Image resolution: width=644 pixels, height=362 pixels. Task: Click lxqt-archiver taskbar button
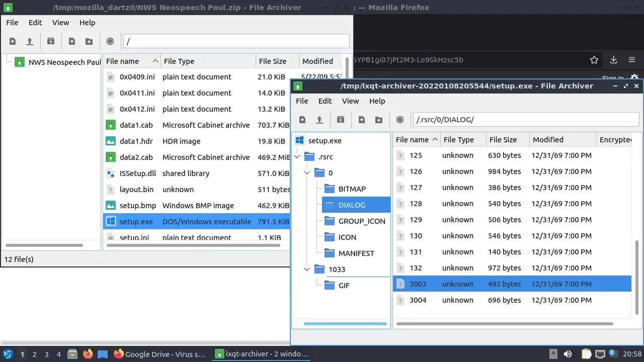(261, 354)
